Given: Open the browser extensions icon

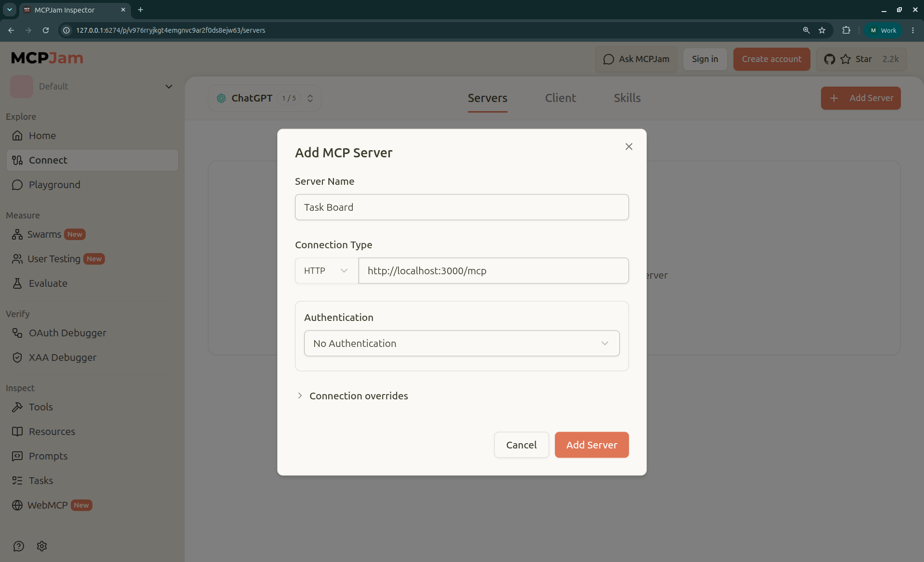Looking at the screenshot, I should point(846,30).
